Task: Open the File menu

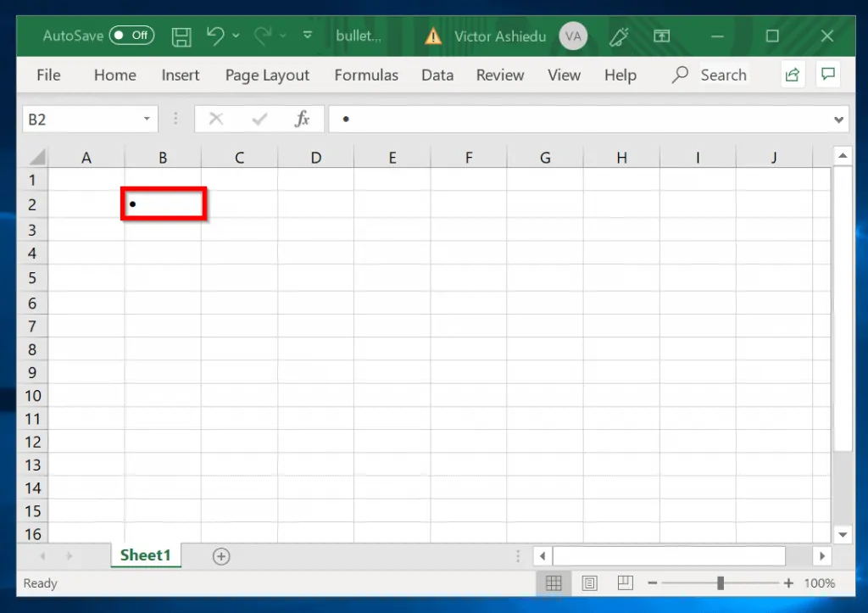Action: (48, 75)
